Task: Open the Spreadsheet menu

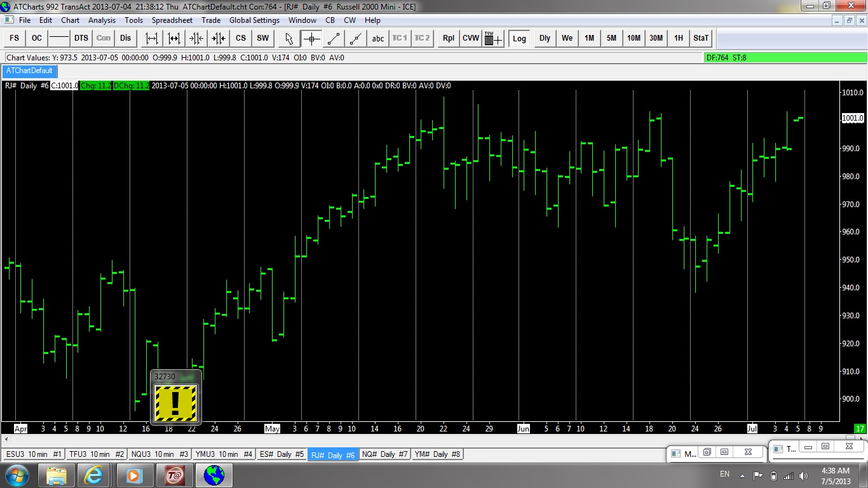Action: [172, 20]
